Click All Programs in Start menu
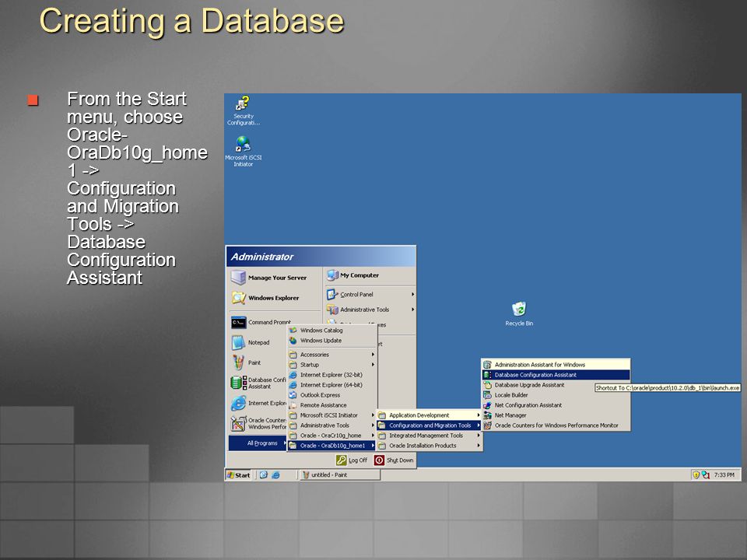Viewport: 747px width, 560px height. 258,443
